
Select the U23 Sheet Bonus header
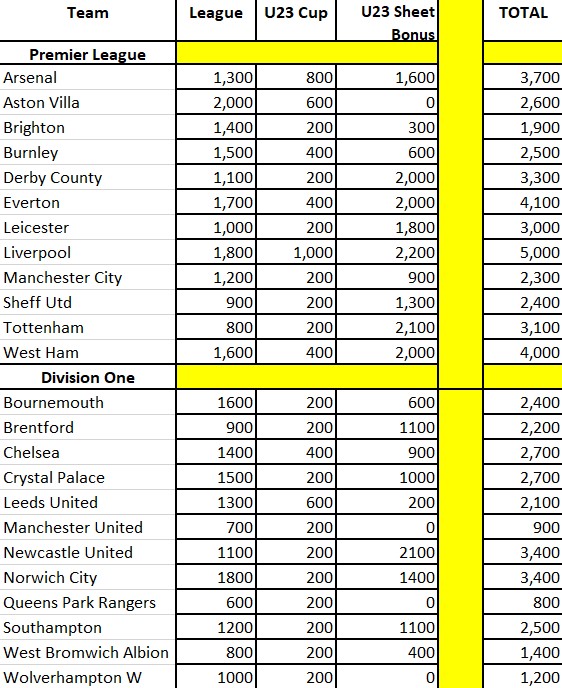[387, 20]
